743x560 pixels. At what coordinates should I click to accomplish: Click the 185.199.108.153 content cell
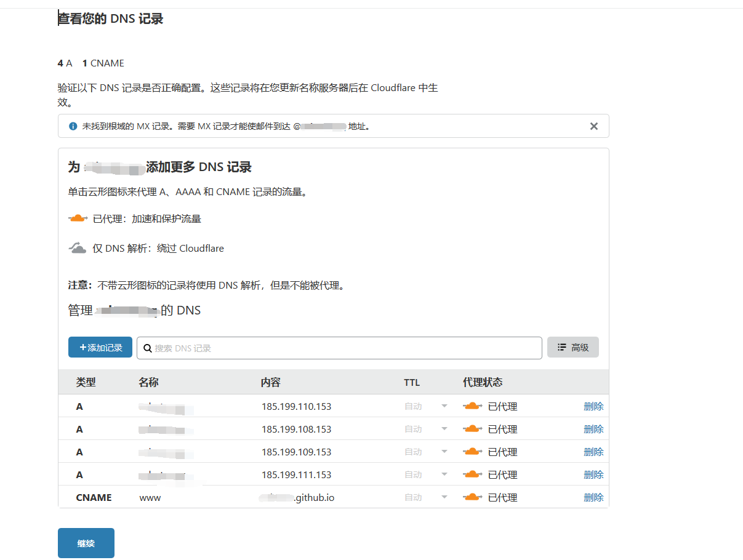coord(296,429)
